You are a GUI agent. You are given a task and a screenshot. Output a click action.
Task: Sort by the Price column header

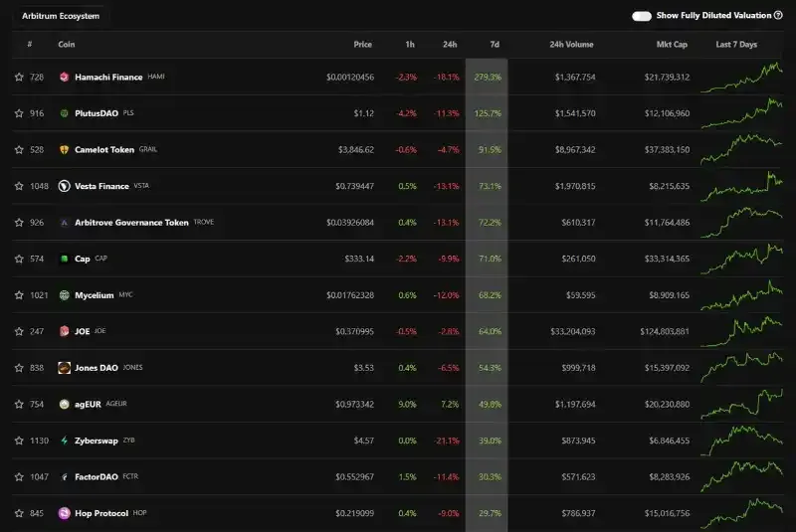[362, 45]
